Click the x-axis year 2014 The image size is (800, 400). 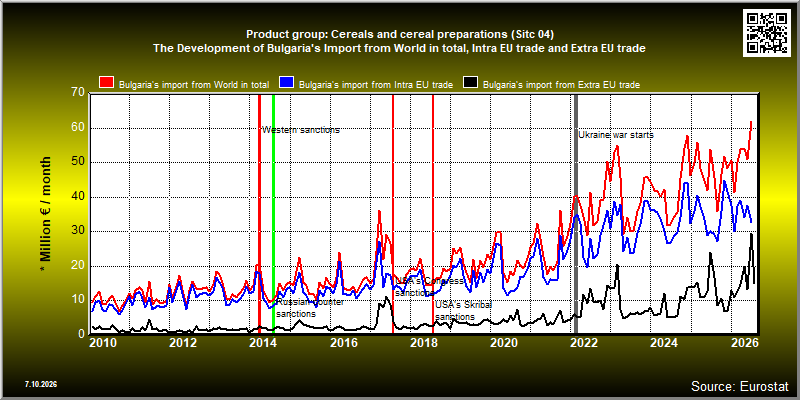[263, 342]
